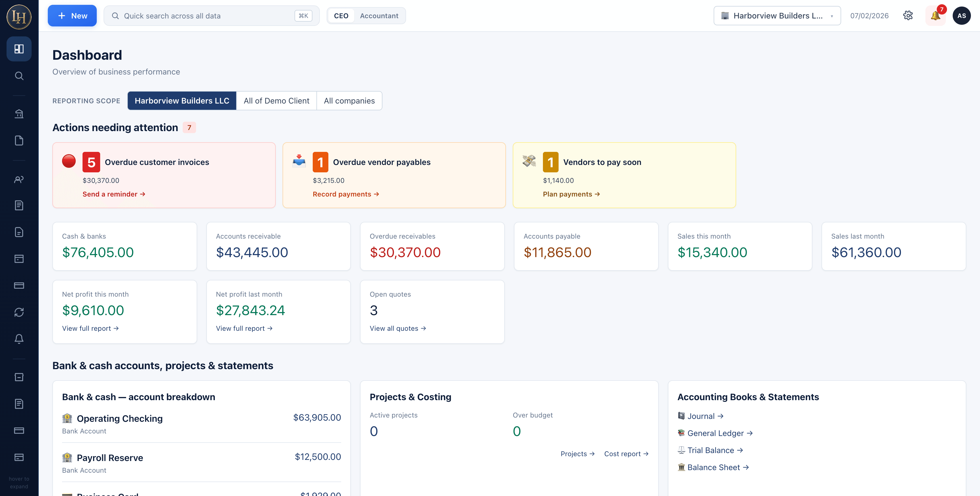Select the Operating Checking account row
Image resolution: width=980 pixels, height=496 pixels.
202,424
